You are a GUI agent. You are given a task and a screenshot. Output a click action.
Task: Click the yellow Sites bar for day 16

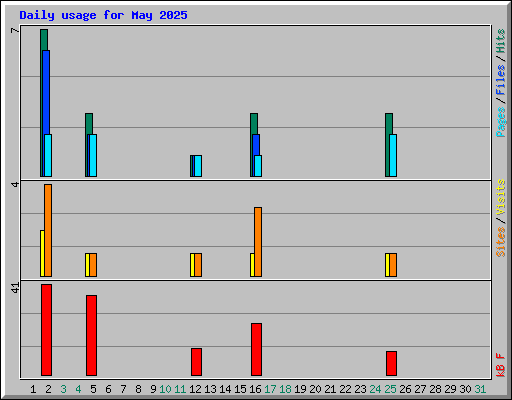(252, 265)
